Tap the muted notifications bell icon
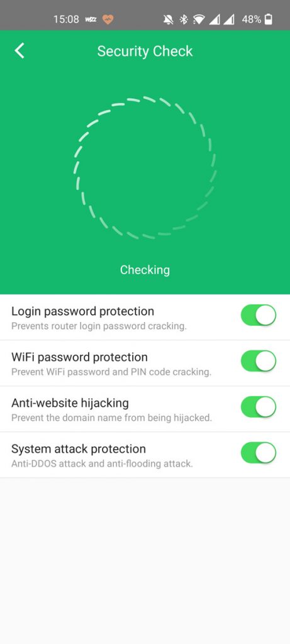 coord(168,19)
